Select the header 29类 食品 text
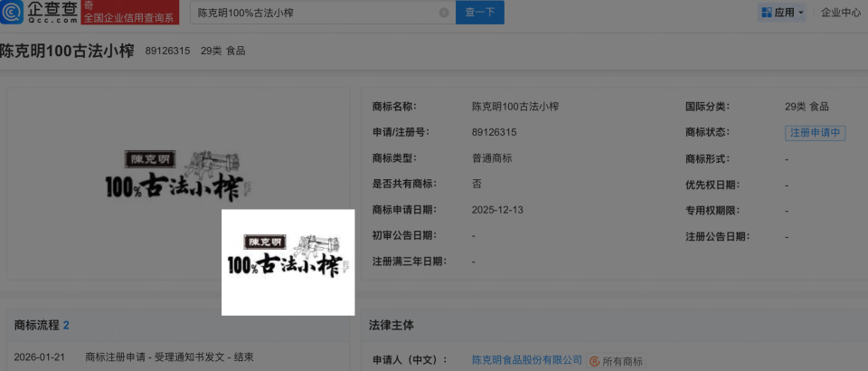This screenshot has height=371, width=868. point(223,51)
